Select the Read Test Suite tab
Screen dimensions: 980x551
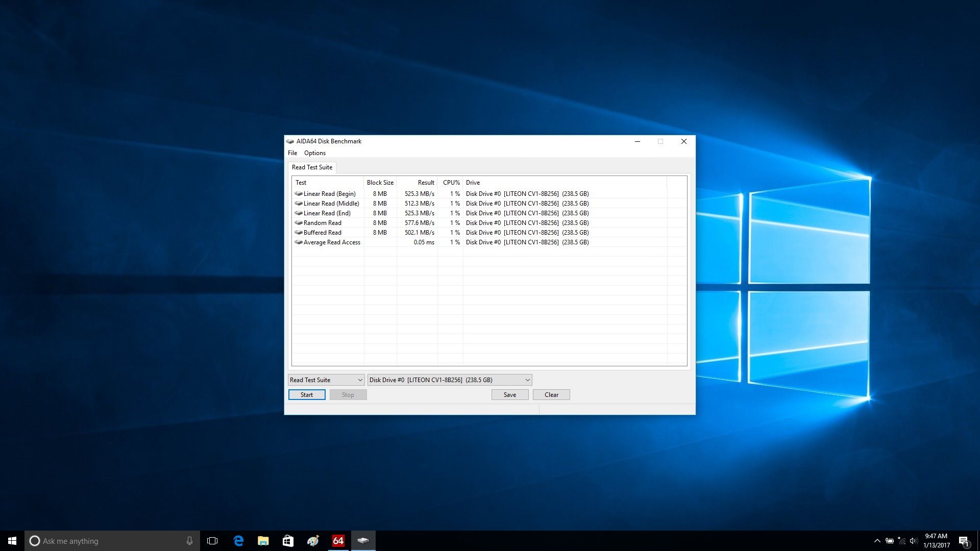pyautogui.click(x=312, y=167)
